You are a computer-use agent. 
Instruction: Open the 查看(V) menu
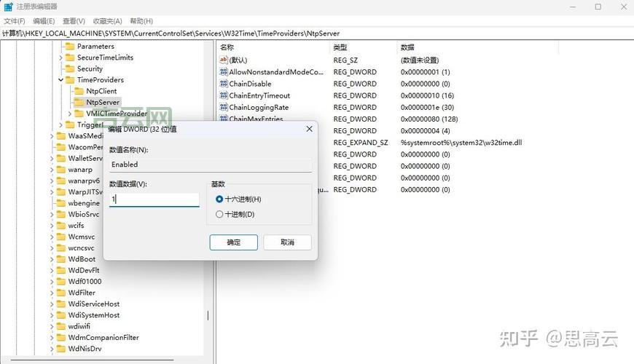(x=74, y=21)
